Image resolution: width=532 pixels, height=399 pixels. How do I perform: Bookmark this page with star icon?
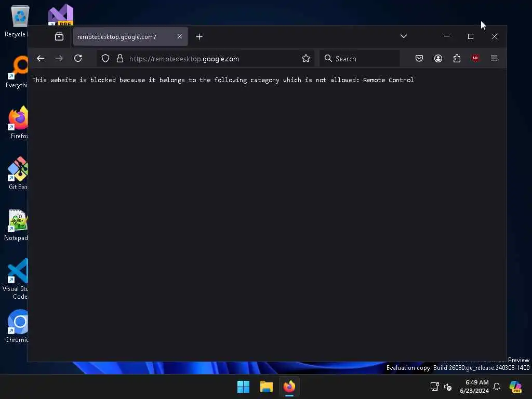(305, 58)
